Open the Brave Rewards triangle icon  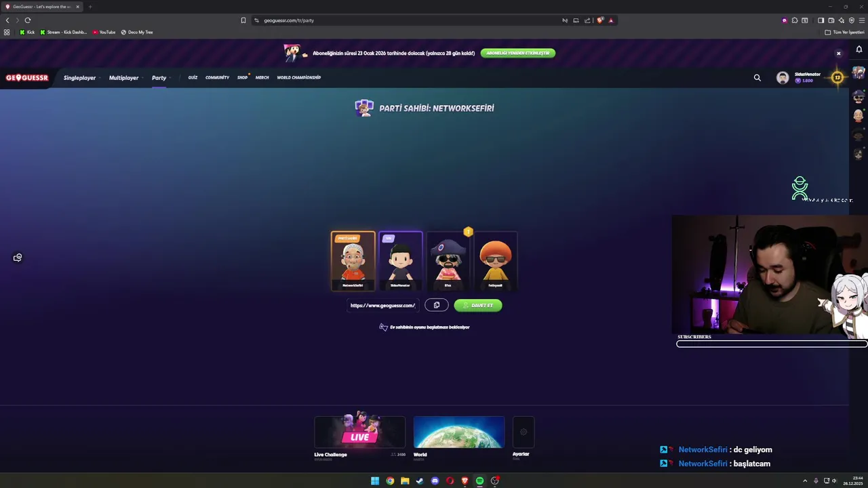611,20
